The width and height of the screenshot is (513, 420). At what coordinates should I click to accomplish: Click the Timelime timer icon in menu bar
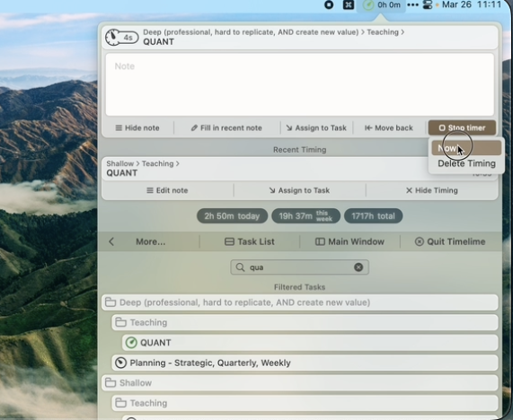click(x=368, y=4)
